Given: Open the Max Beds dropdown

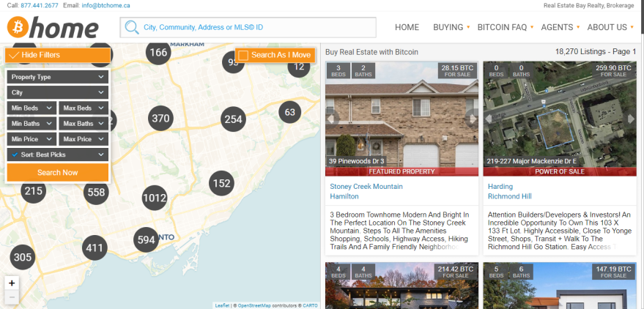Looking at the screenshot, I should (84, 108).
